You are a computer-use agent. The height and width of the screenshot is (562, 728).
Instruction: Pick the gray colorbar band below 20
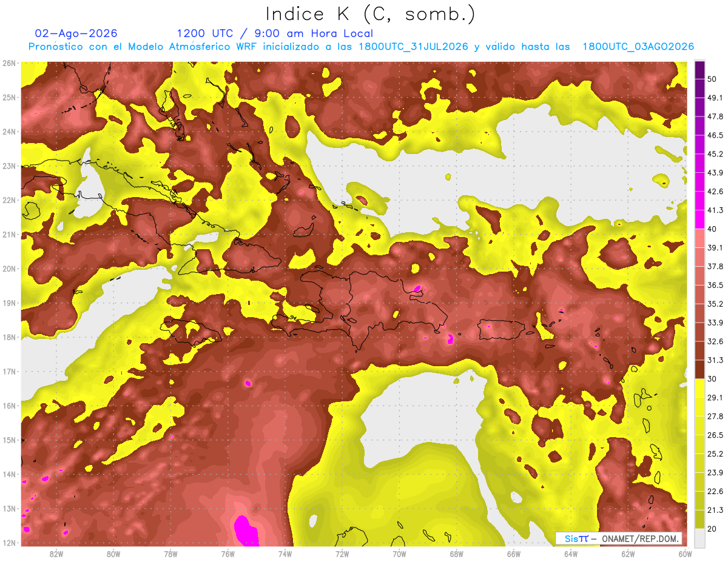[699, 537]
